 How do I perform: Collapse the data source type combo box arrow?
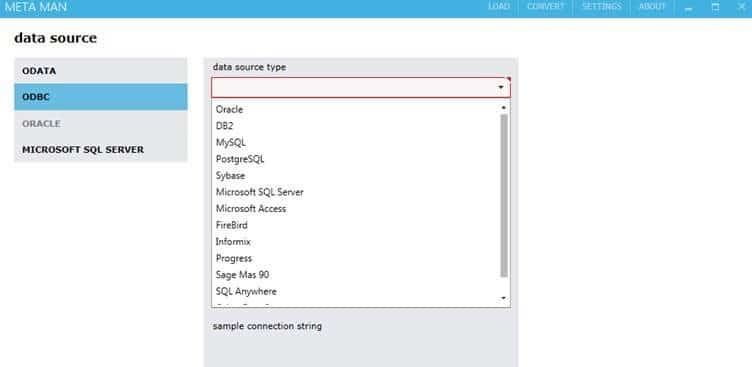click(x=501, y=87)
